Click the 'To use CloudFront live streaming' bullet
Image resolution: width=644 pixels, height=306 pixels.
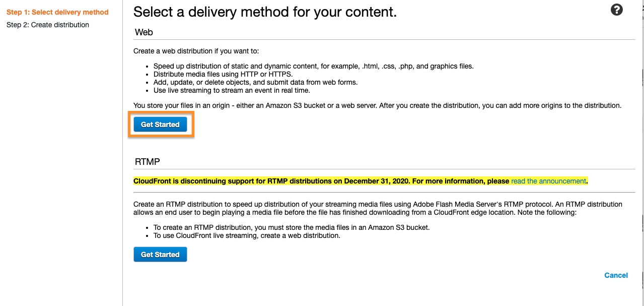click(247, 235)
